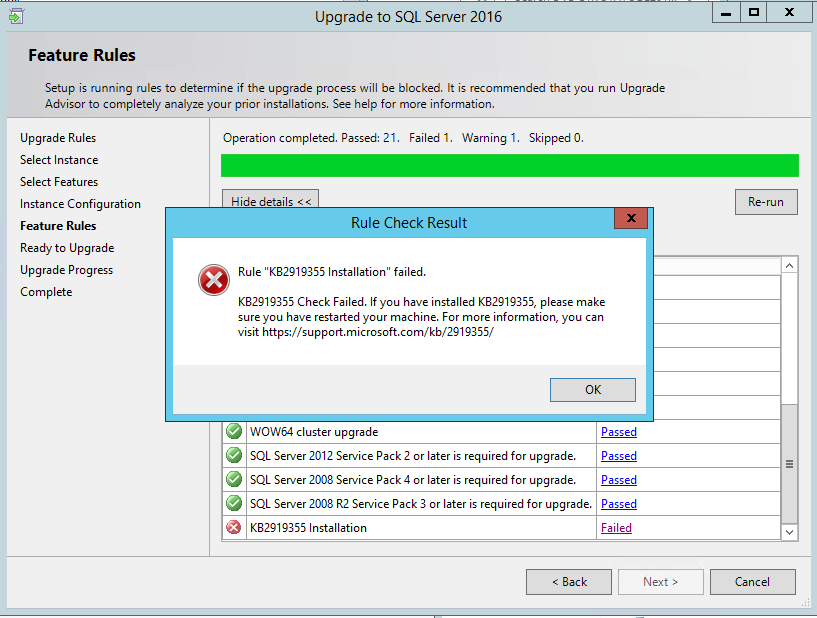Viewport: 817px width, 618px height.
Task: Collapse details using the Hide details button
Action: 270,201
